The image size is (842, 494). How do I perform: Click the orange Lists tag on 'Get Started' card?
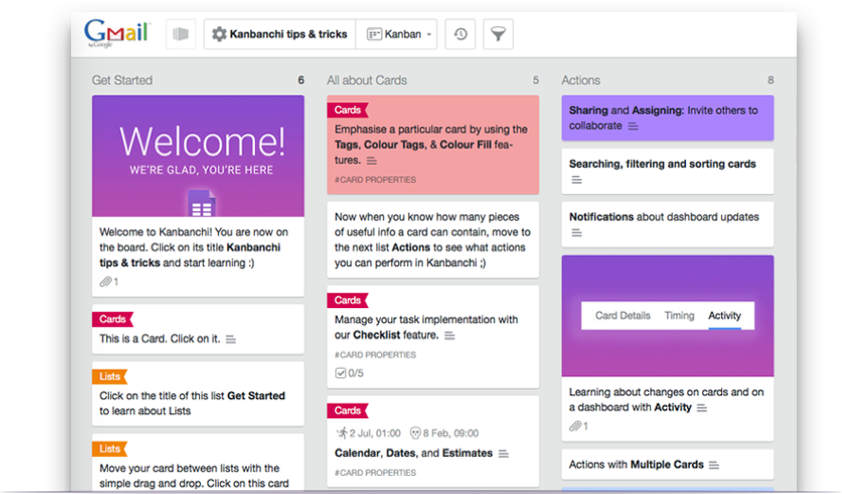point(110,376)
